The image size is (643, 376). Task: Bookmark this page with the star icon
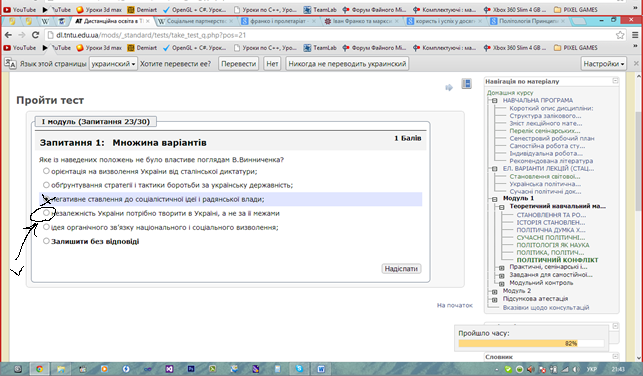click(x=620, y=35)
